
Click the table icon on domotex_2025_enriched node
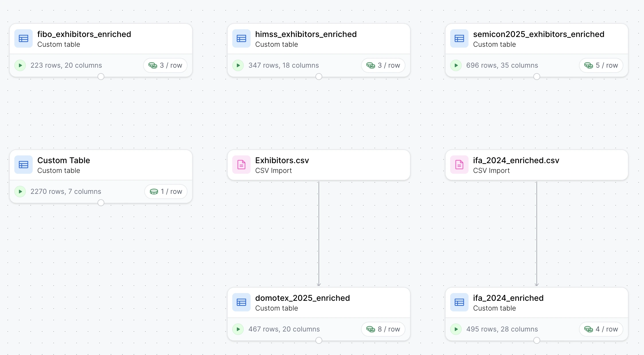pos(241,302)
